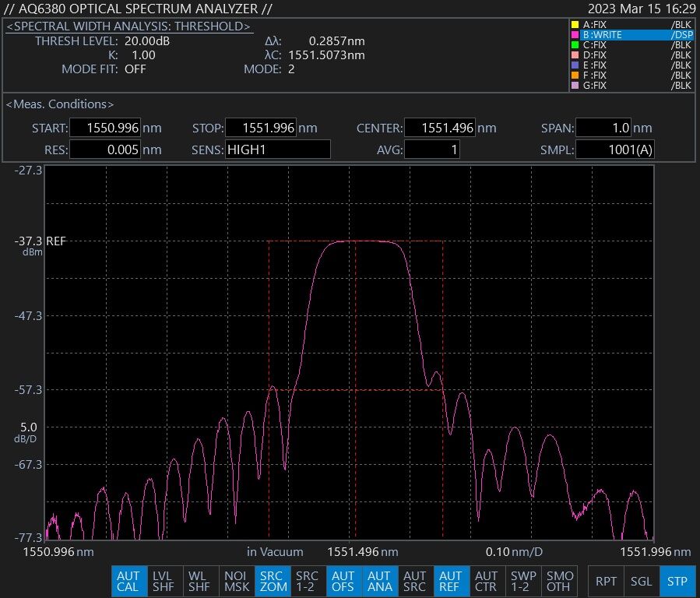
Task: Select trace B: WRITE in trace list
Action: [631, 35]
